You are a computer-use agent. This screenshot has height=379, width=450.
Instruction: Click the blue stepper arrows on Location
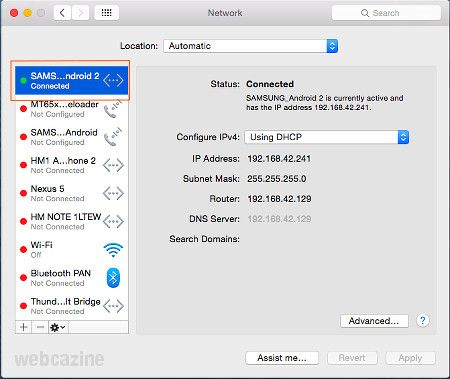(x=332, y=46)
